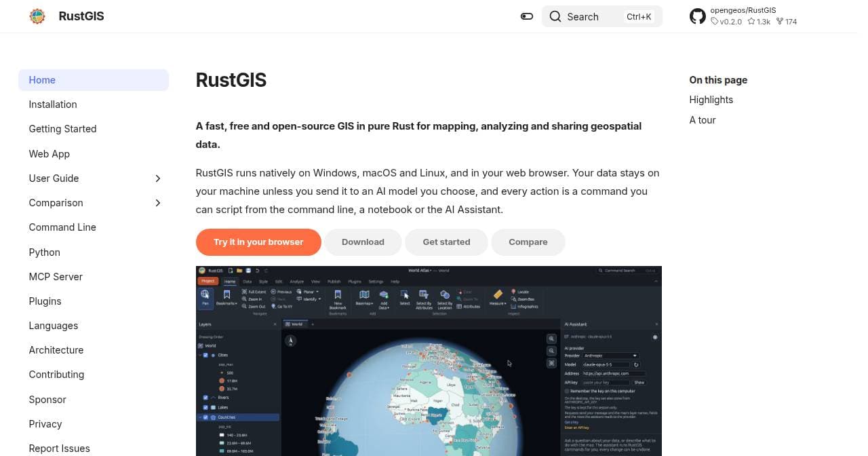Click opengeos/RustGIS repository name
This screenshot has height=456, width=868.
[x=743, y=10]
